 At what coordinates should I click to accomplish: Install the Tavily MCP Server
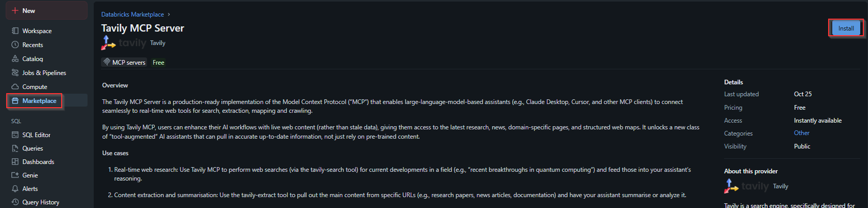tap(846, 28)
